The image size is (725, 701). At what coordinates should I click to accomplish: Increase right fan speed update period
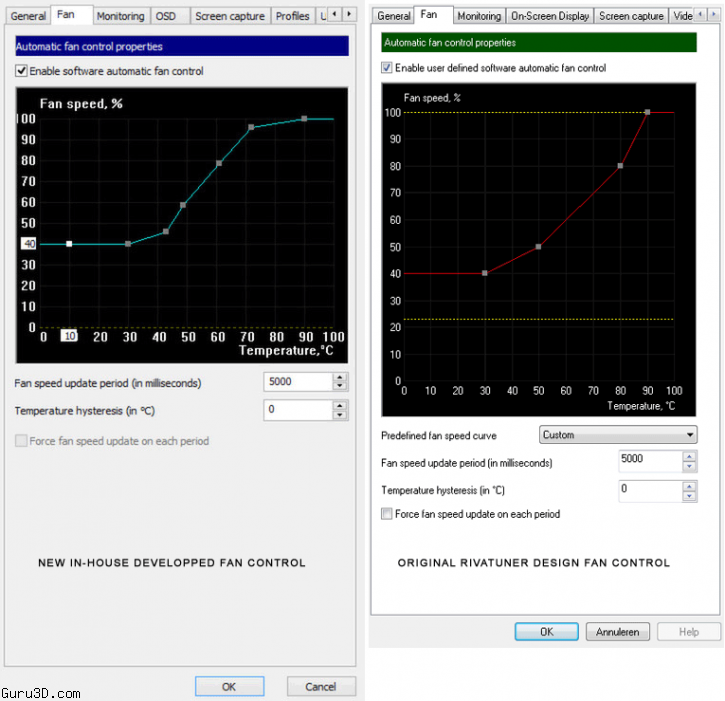[x=689, y=455]
